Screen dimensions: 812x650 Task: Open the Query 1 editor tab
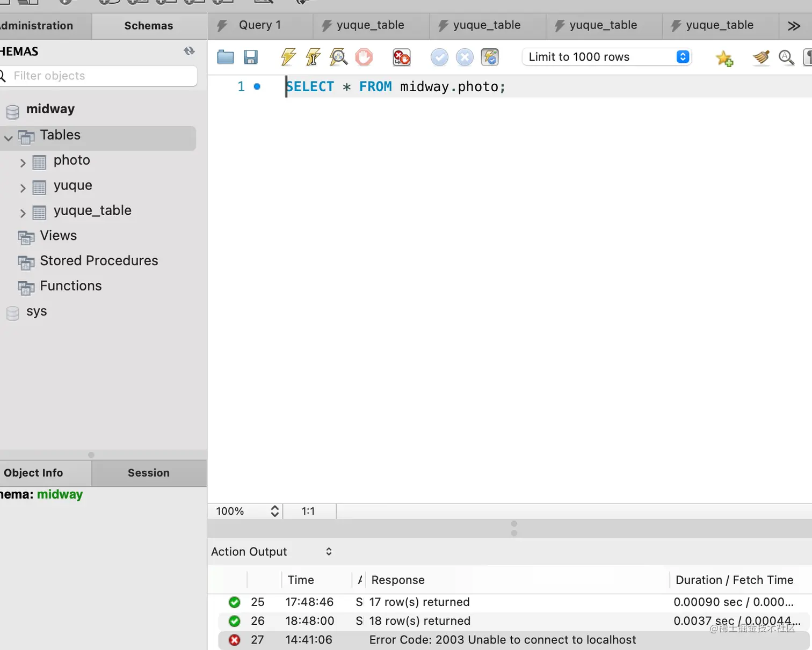coord(260,25)
